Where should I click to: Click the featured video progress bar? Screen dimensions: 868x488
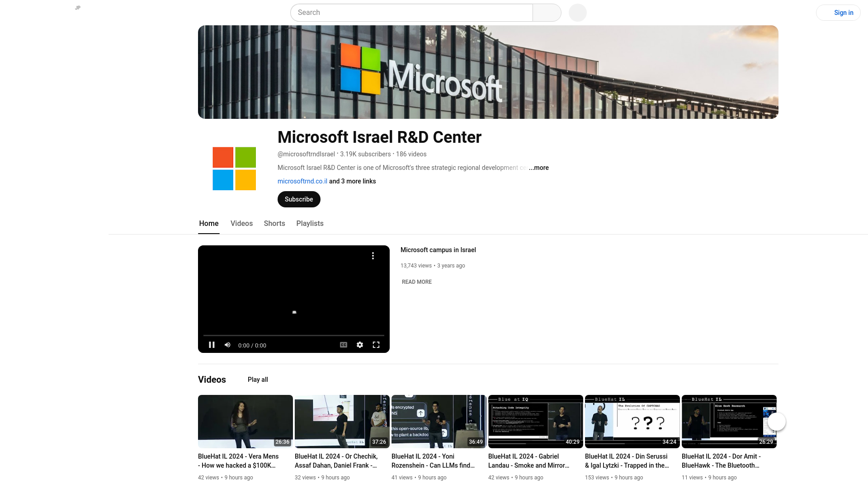coord(294,335)
